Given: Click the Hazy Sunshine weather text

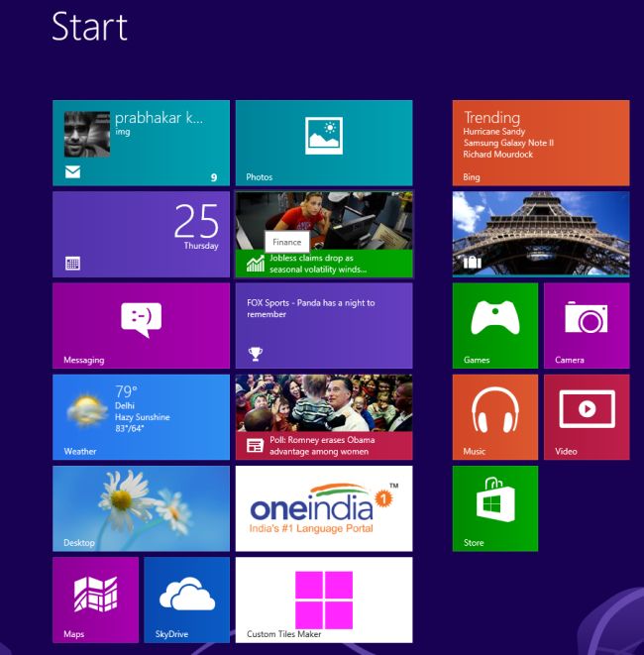Looking at the screenshot, I should 143,417.
